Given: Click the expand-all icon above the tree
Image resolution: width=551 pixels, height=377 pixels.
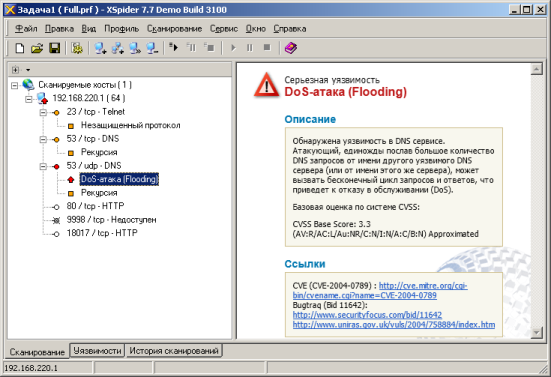Looking at the screenshot, I should click(x=15, y=70).
